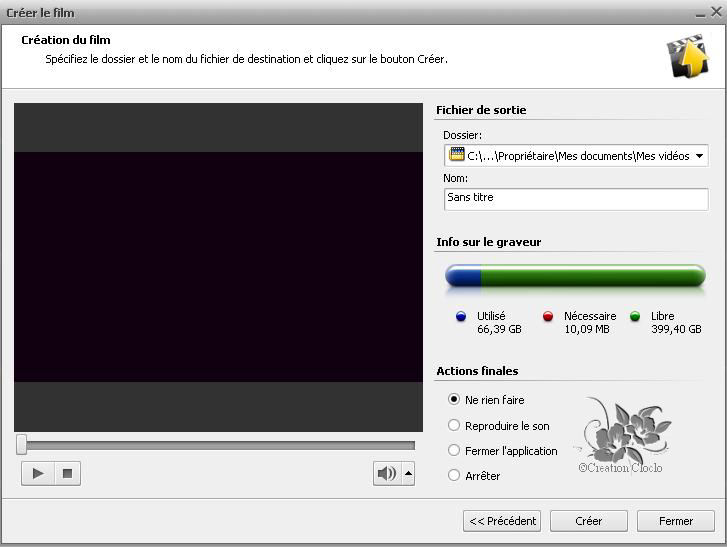Mute the sound with the speaker icon

click(386, 474)
